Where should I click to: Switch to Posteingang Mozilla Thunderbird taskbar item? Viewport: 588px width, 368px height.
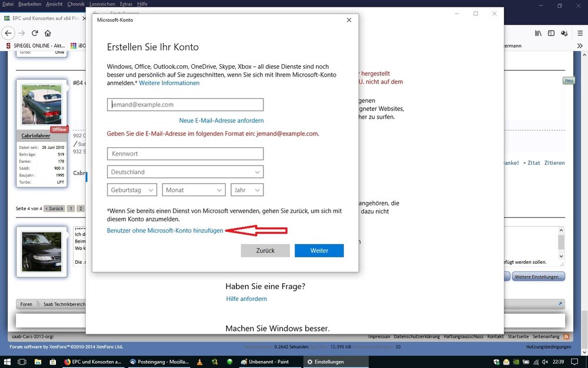[x=159, y=362]
